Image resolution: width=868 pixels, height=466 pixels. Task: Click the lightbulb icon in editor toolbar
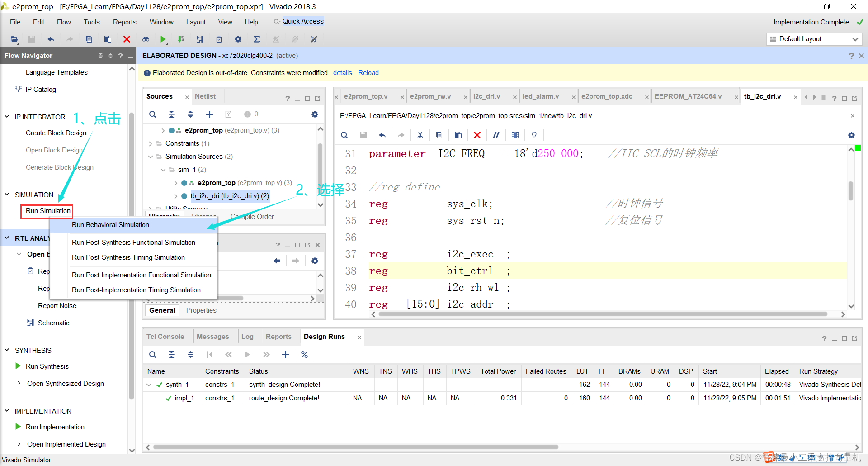click(x=534, y=135)
